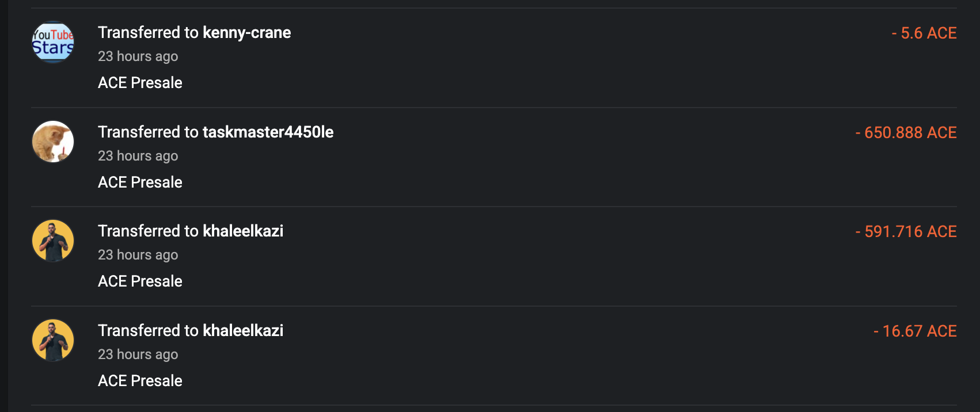The height and width of the screenshot is (412, 980).
Task: Click timestamp under taskmaster4450le transfer
Action: 138,156
